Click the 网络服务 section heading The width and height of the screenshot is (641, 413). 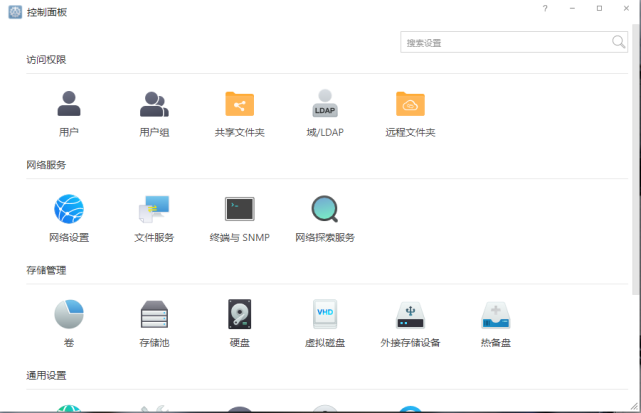46,165
